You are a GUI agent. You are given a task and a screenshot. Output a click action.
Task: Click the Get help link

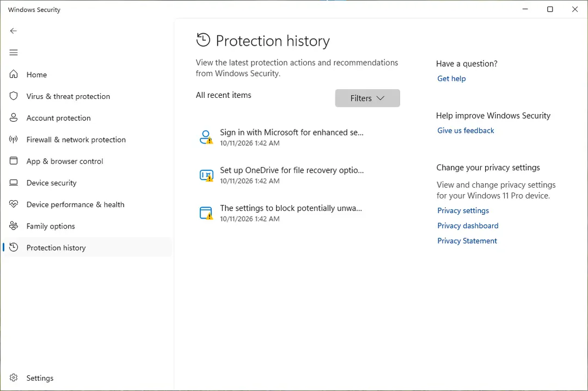click(x=451, y=79)
